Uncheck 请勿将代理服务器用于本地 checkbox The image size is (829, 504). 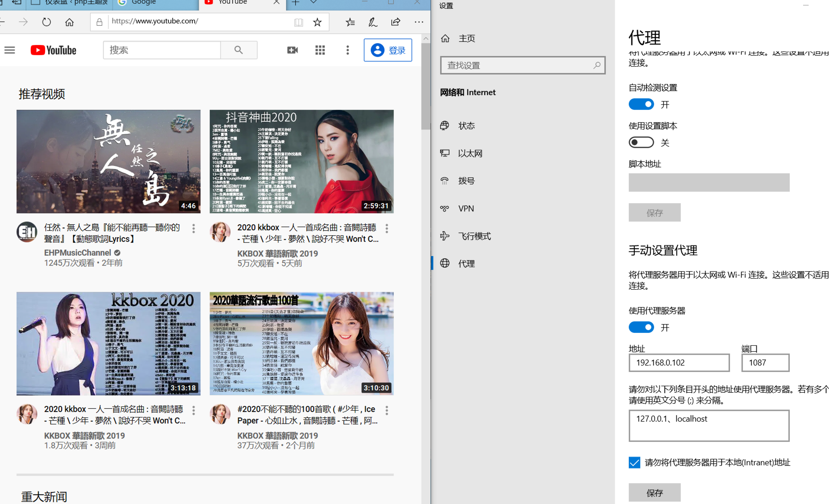[634, 463]
